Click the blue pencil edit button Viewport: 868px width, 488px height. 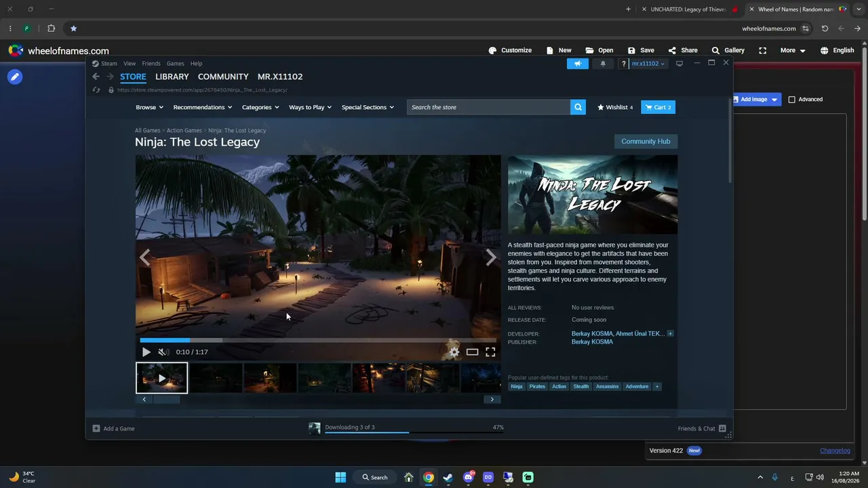pos(14,77)
